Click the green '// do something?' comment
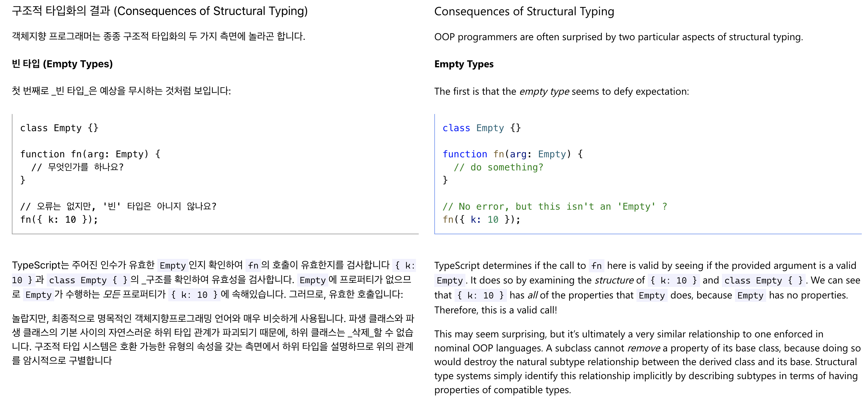The image size is (868, 400). pos(498,167)
